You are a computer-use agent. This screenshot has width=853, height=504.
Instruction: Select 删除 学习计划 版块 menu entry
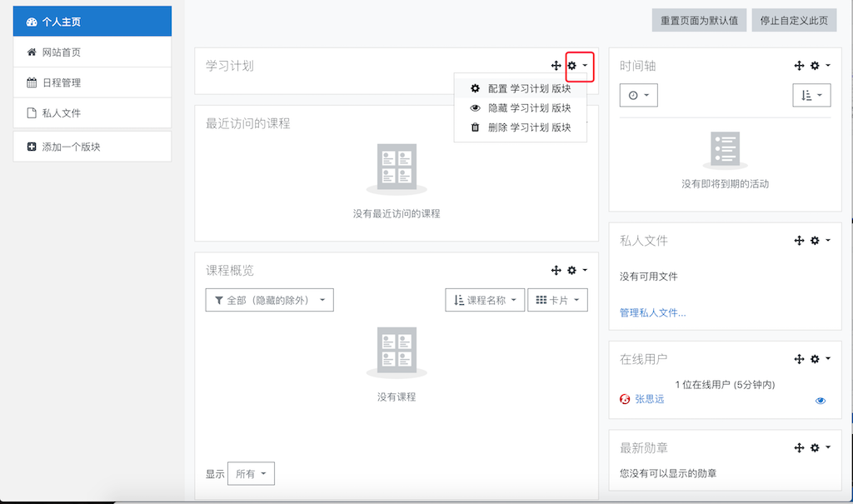pyautogui.click(x=521, y=127)
